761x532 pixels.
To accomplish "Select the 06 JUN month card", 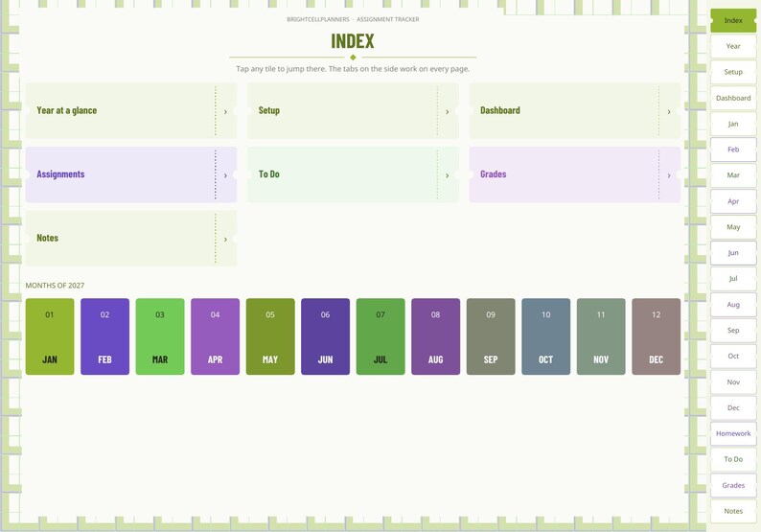I will tap(325, 336).
